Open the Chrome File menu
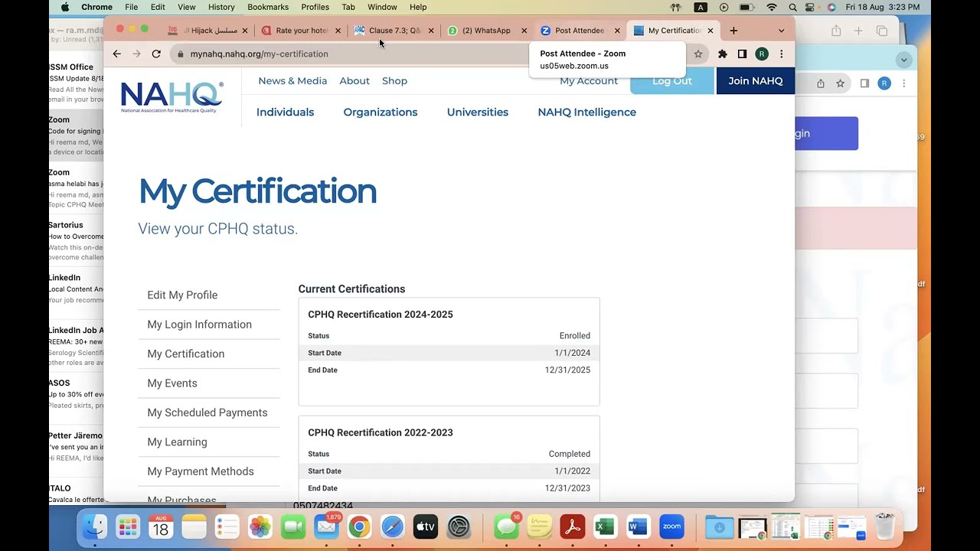Screen dimensions: 980x551 tap(132, 7)
